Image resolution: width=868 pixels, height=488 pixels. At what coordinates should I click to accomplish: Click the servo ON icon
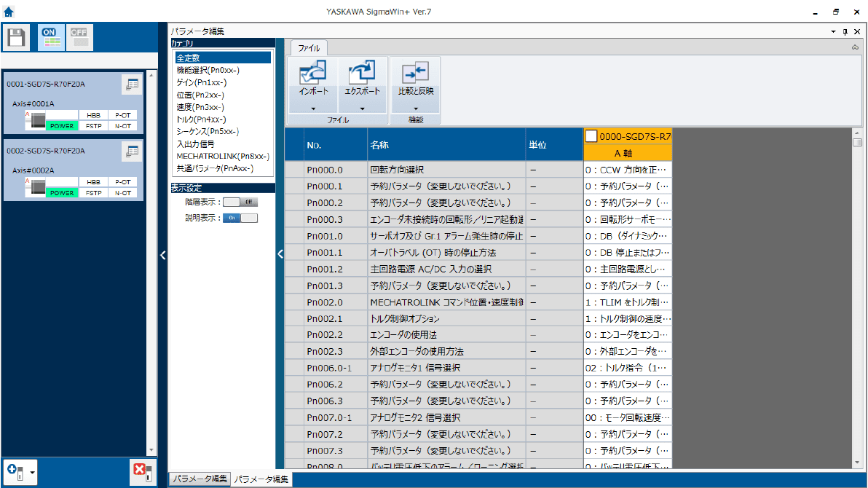click(x=50, y=38)
